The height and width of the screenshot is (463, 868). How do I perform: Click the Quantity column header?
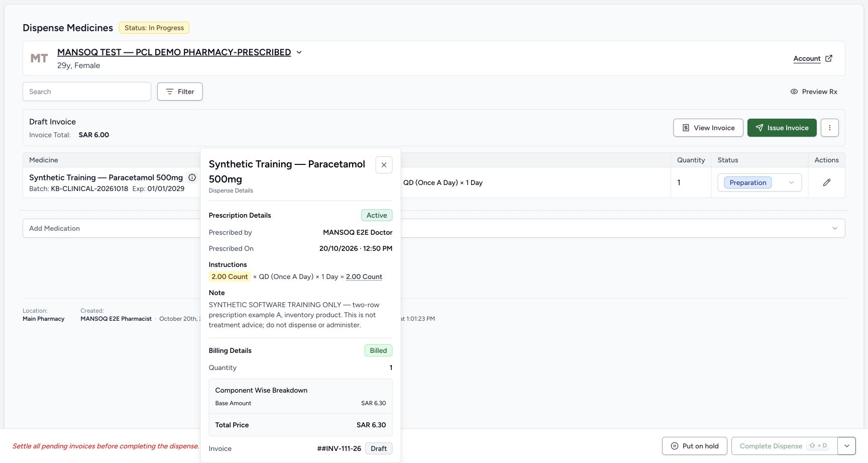point(691,160)
